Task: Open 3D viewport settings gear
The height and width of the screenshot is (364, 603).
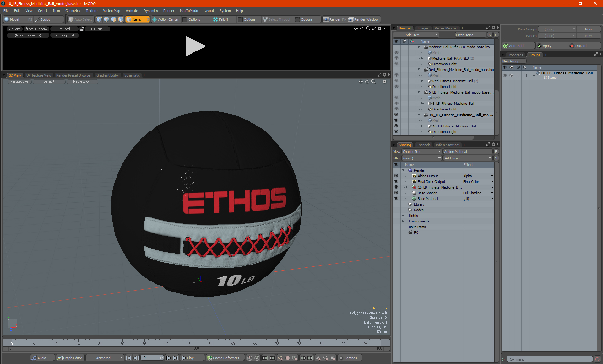Action: [384, 82]
